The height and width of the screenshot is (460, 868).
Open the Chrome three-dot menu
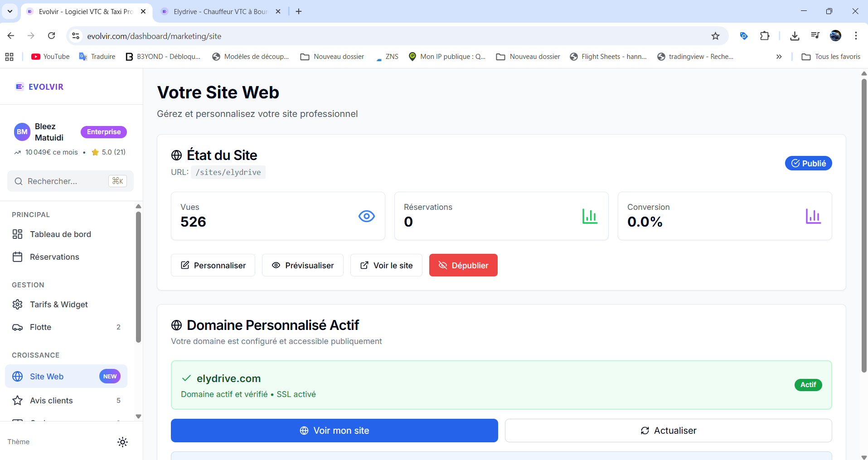coord(857,36)
